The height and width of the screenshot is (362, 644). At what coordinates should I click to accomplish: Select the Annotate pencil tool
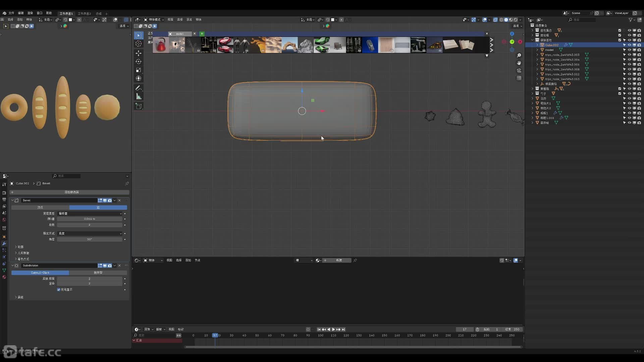point(139,88)
